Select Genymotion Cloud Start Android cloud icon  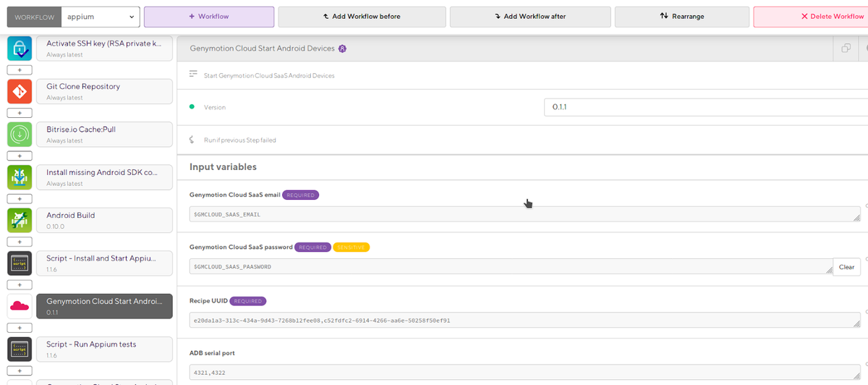click(x=20, y=307)
